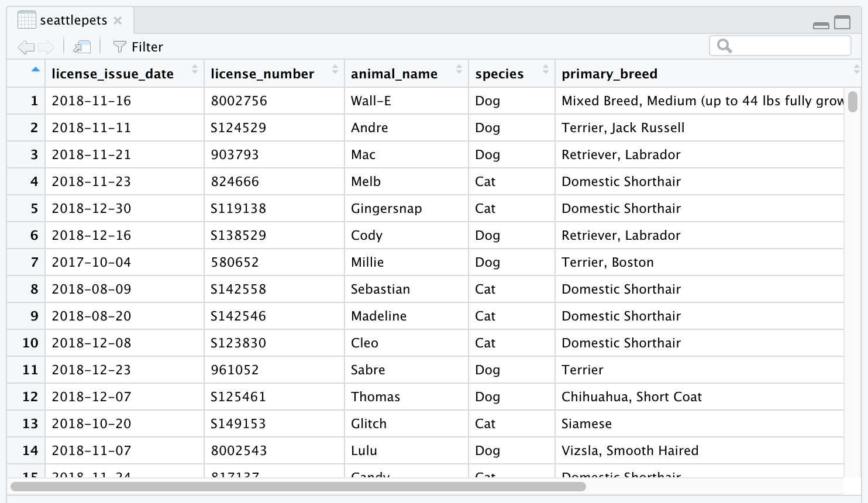Select the seattlepets tab
This screenshot has width=868, height=503.
[x=73, y=19]
